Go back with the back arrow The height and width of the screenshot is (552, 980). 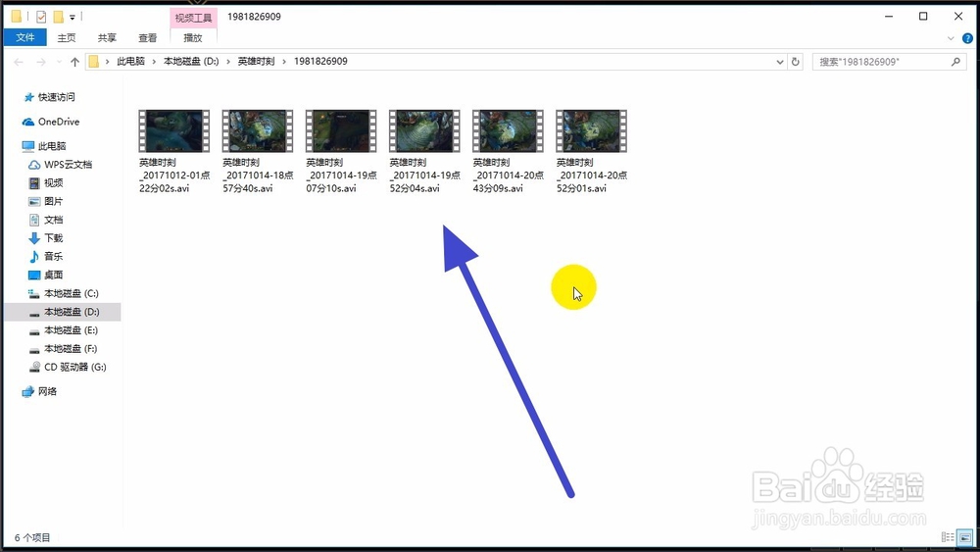(19, 62)
